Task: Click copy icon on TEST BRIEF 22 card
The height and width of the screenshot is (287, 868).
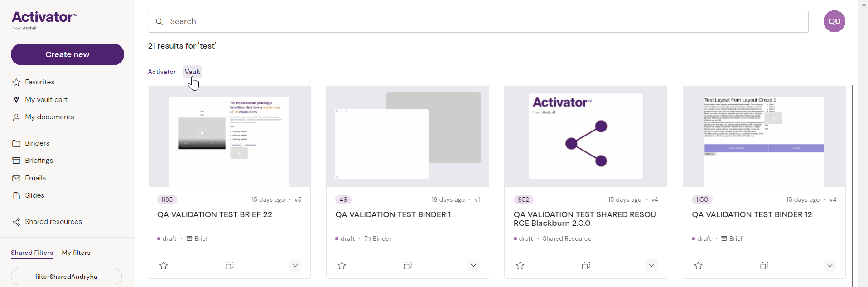Action: [229, 265]
